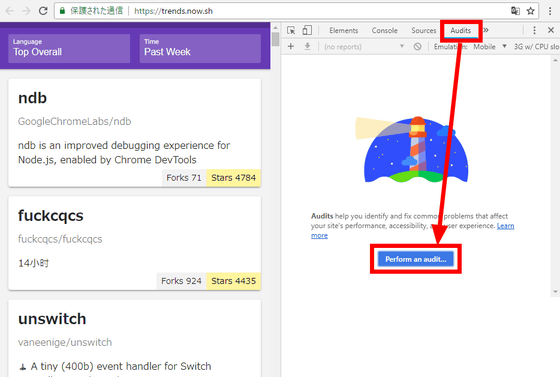Image resolution: width=560 pixels, height=377 pixels.
Task: Click Forks 924 badge
Action: coord(181,281)
